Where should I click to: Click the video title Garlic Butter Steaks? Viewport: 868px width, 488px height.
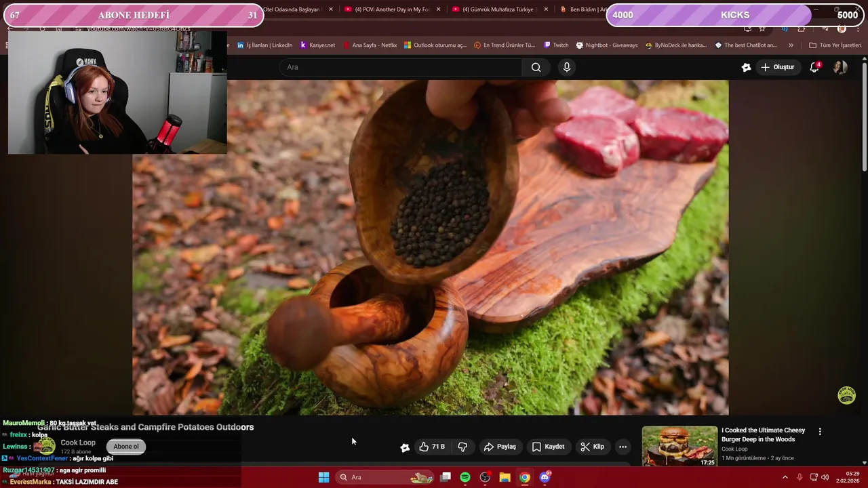coord(146,427)
